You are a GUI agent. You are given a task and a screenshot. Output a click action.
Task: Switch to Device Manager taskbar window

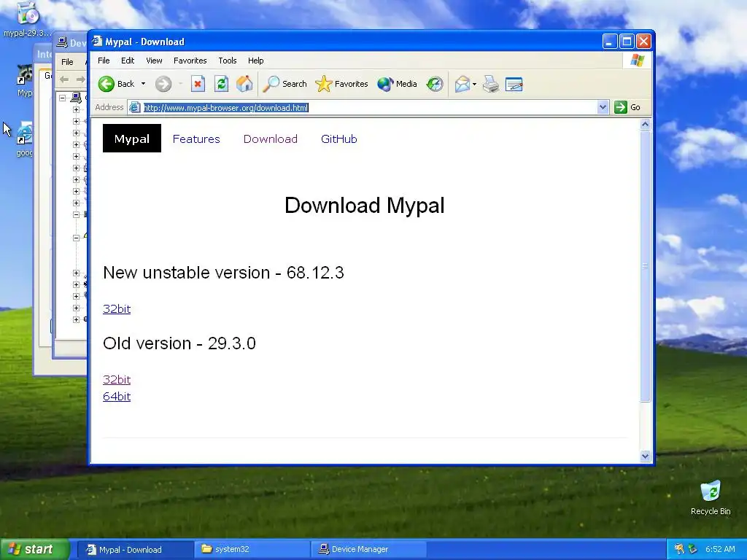tap(368, 549)
